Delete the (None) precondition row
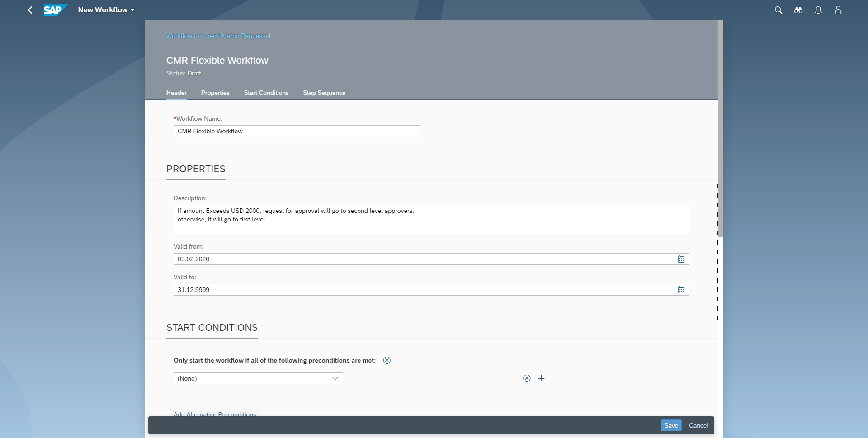 (527, 378)
